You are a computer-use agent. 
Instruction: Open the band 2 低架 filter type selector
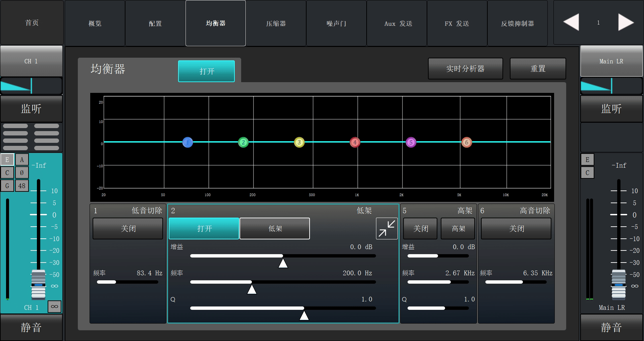click(x=275, y=228)
